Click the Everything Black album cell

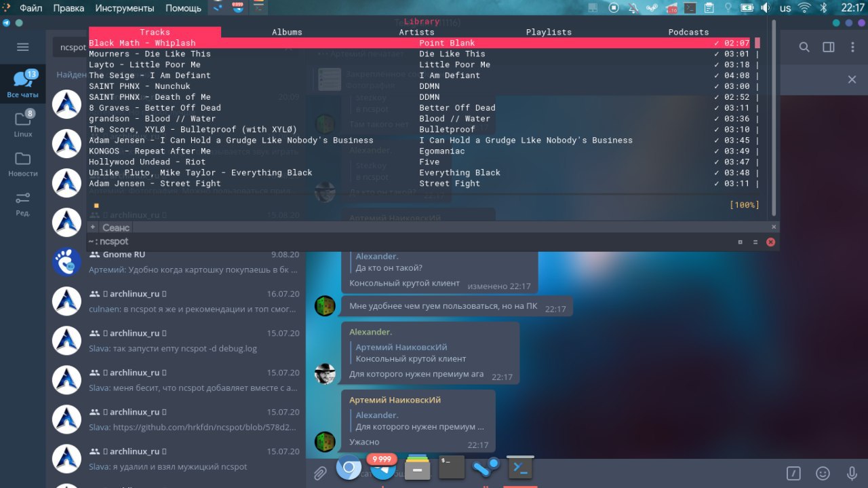pyautogui.click(x=460, y=173)
